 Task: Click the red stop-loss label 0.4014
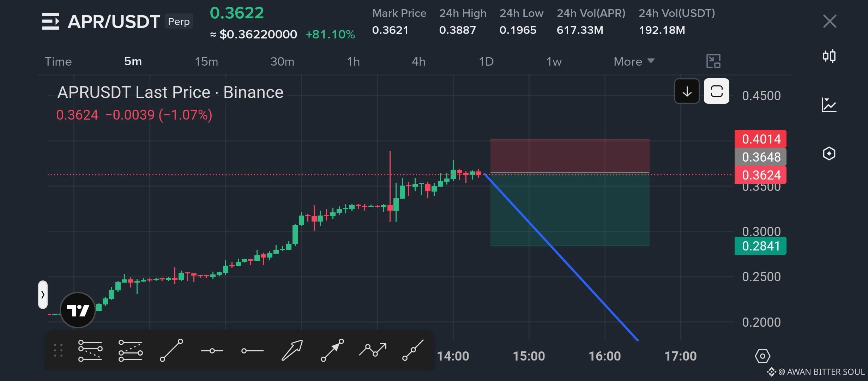coord(760,139)
